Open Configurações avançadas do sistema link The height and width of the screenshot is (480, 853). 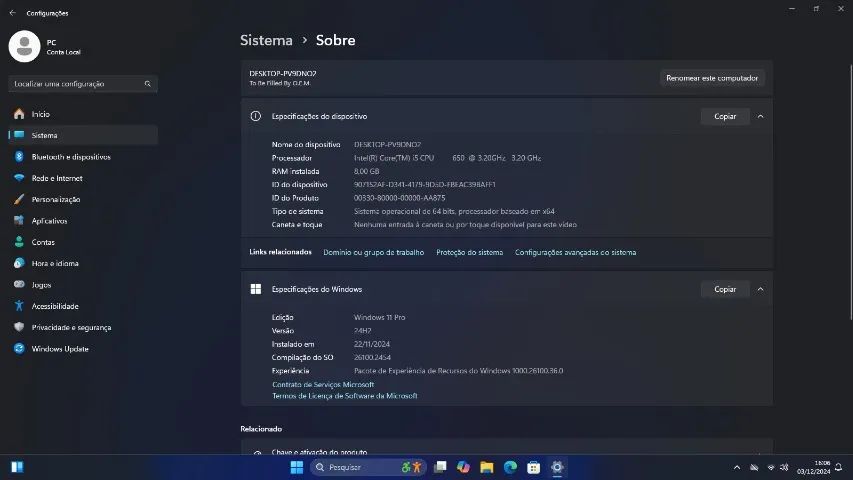[x=576, y=253]
